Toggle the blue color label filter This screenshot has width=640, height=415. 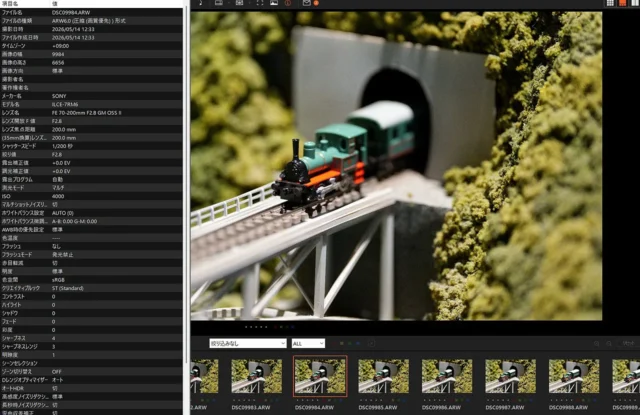(x=358, y=344)
